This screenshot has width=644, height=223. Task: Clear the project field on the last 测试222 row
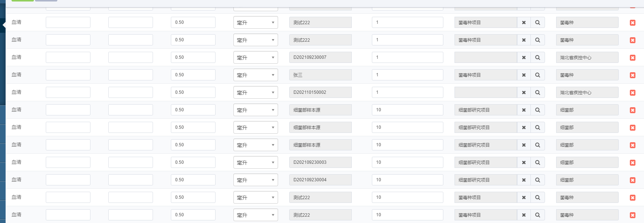tap(524, 215)
